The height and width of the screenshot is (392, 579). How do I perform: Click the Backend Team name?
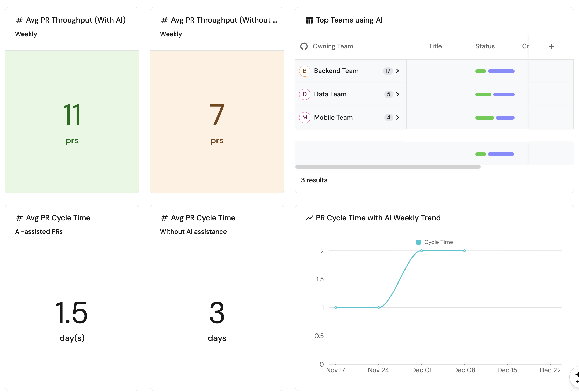[x=336, y=71]
